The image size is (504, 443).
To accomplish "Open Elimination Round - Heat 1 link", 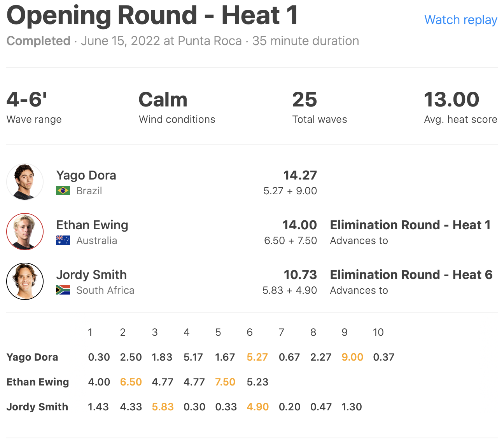I will tap(410, 225).
